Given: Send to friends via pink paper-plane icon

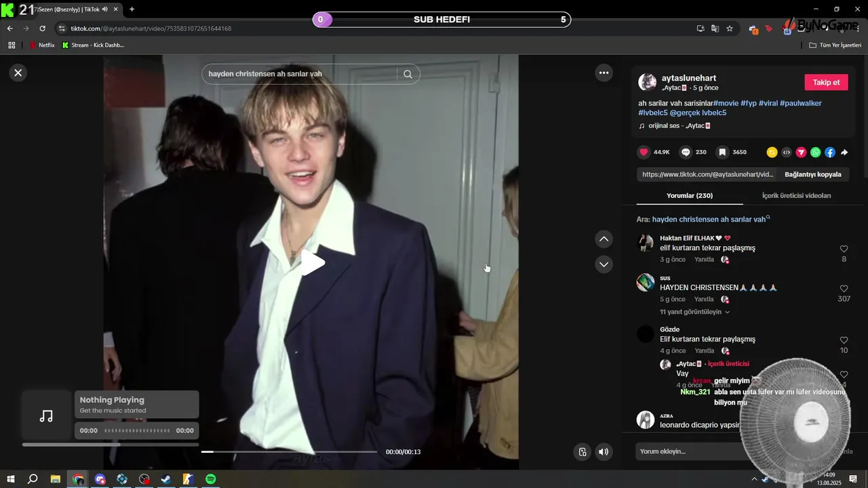Looking at the screenshot, I should 801,152.
